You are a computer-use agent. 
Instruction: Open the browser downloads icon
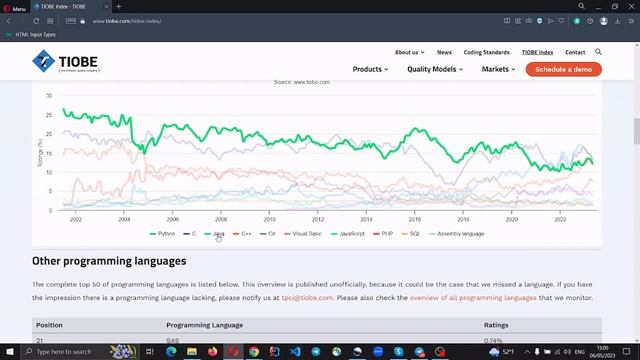point(618,21)
